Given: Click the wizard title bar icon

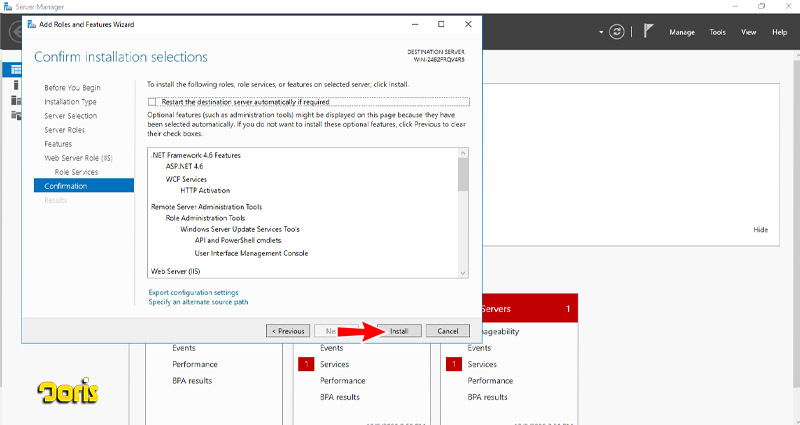Looking at the screenshot, I should click(x=32, y=24).
